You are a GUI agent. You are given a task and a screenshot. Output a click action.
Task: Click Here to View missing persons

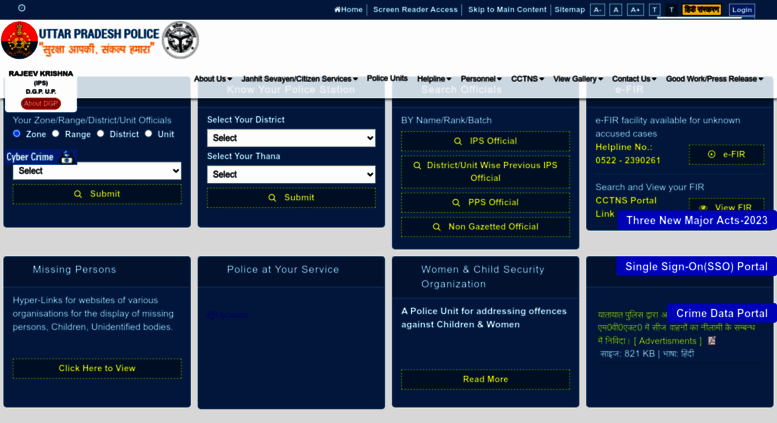[97, 369]
